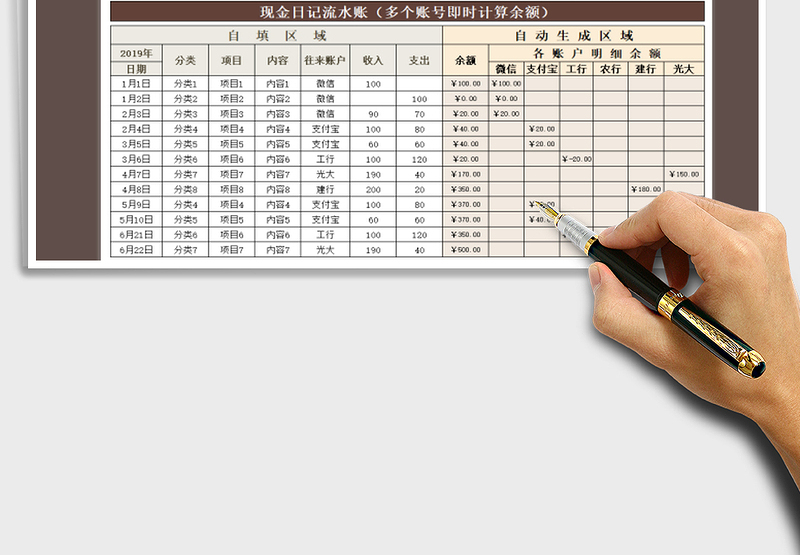This screenshot has width=800, height=555.
Task: Click the ￥150.00 cell under 光大
Action: coord(684,174)
